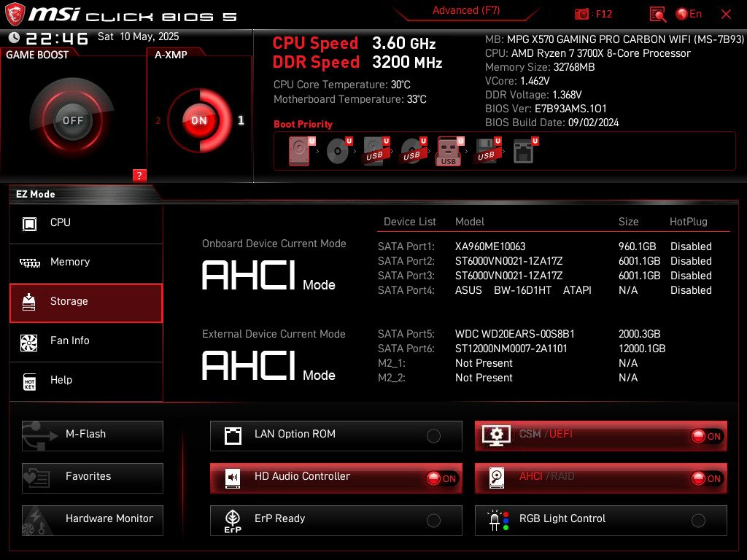
Task: Switch ErP Ready on
Action: (x=434, y=520)
